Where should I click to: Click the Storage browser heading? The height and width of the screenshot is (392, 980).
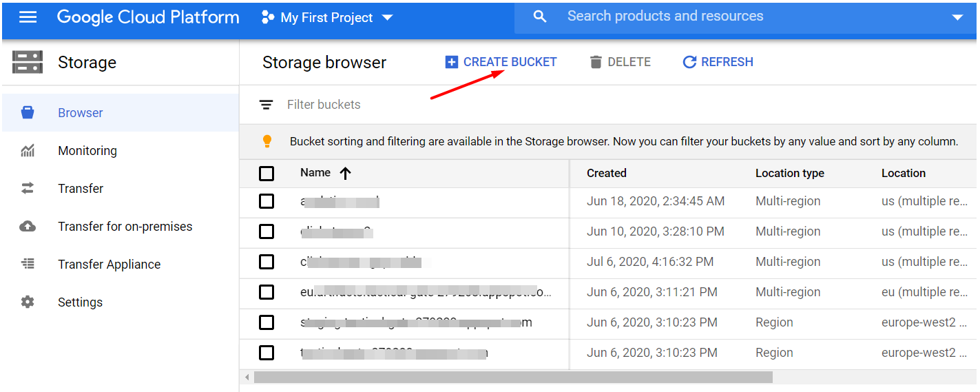324,63
